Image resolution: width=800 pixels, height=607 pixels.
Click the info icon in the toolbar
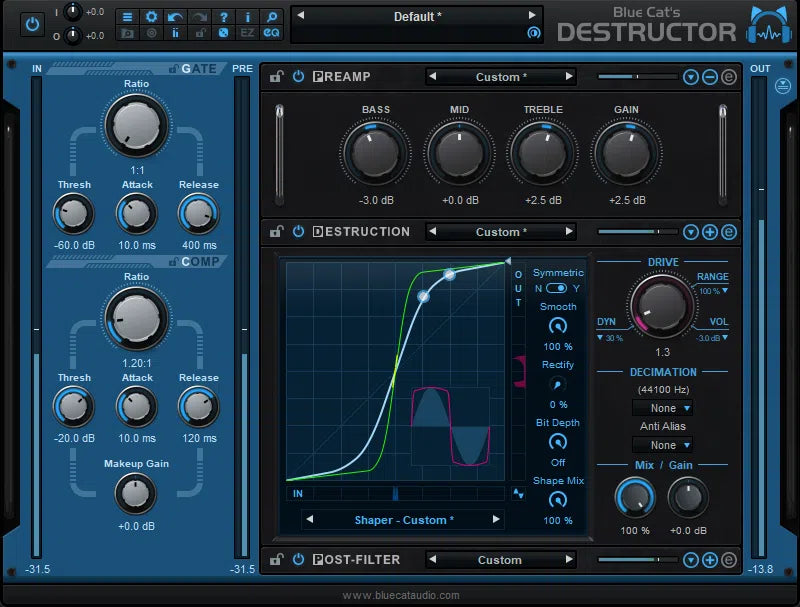click(x=248, y=17)
